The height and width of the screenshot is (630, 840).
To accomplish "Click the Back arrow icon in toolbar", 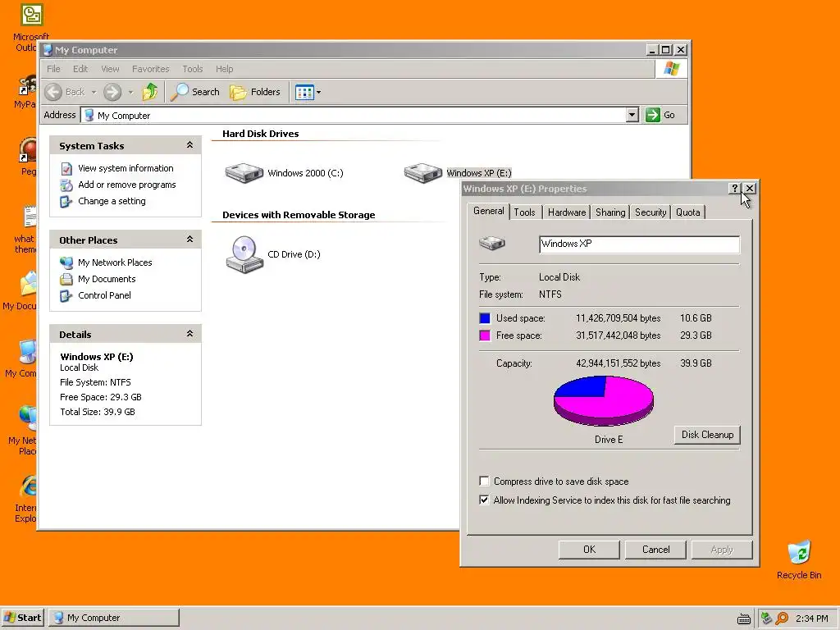I will (x=53, y=92).
